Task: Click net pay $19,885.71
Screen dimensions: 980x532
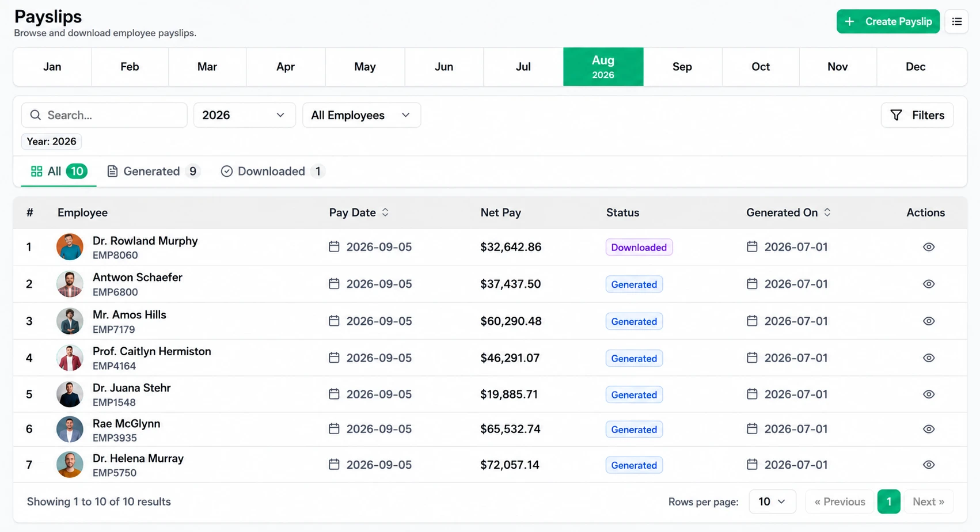Action: pos(509,394)
